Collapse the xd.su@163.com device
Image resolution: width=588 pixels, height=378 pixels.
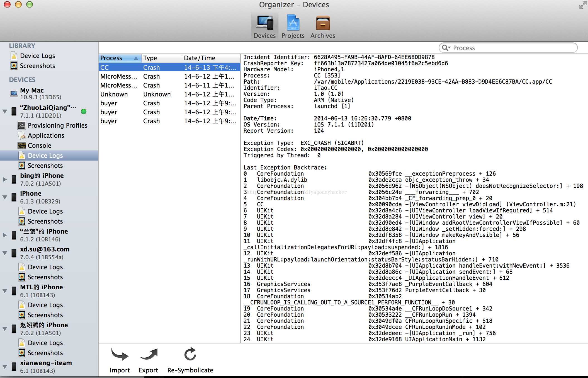click(5, 253)
